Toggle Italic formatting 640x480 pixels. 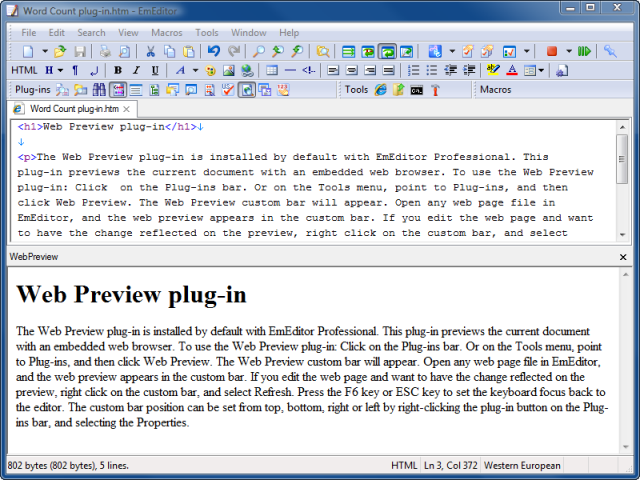[x=136, y=71]
